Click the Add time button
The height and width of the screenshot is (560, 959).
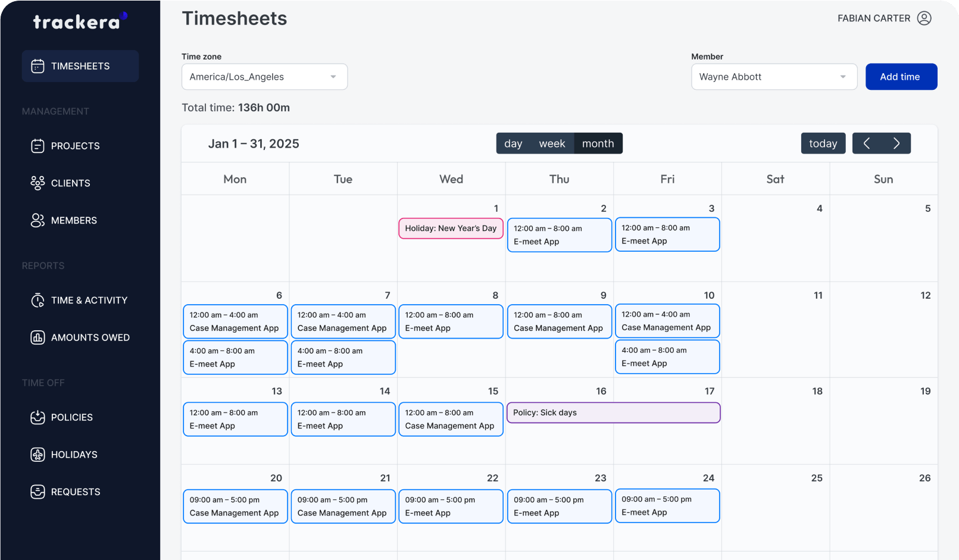(901, 76)
